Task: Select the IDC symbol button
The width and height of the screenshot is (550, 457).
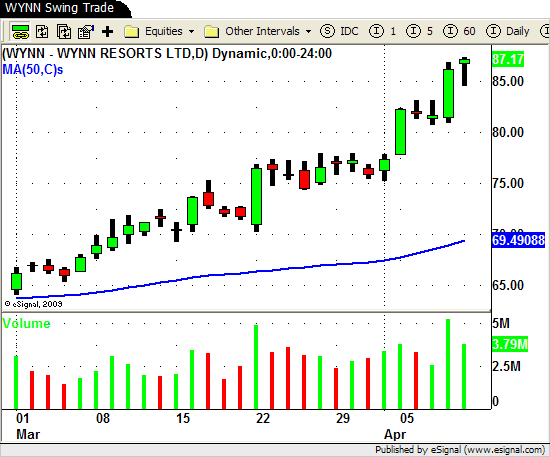Action: coord(339,31)
